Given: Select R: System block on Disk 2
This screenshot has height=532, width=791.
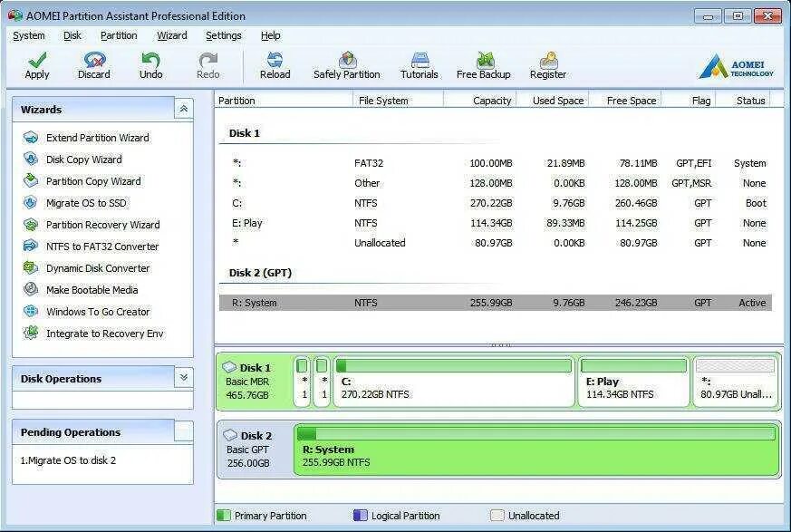Looking at the screenshot, I should pos(536,450).
